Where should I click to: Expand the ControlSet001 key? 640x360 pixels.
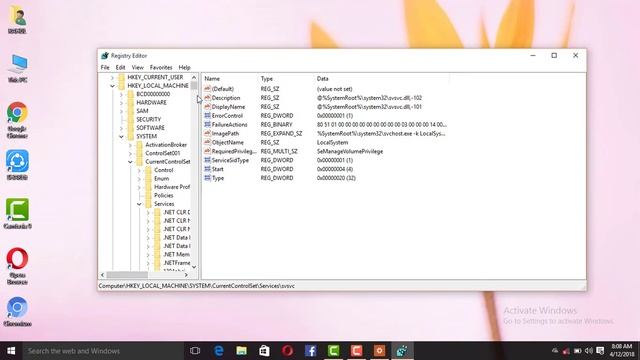130,153
